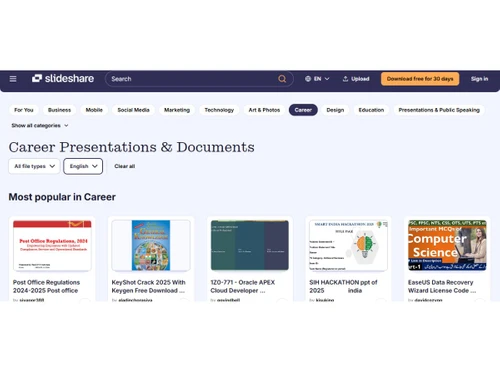Click title '1Z0-771 - Oracle APEX Cloud Developer'
Screen dimensions: 500x375
243,286
